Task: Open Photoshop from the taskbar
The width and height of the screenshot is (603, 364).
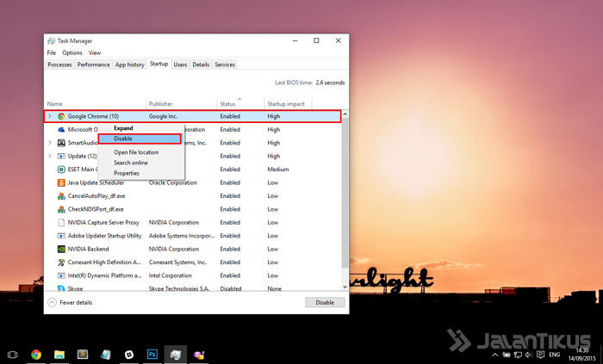Action: (152, 354)
